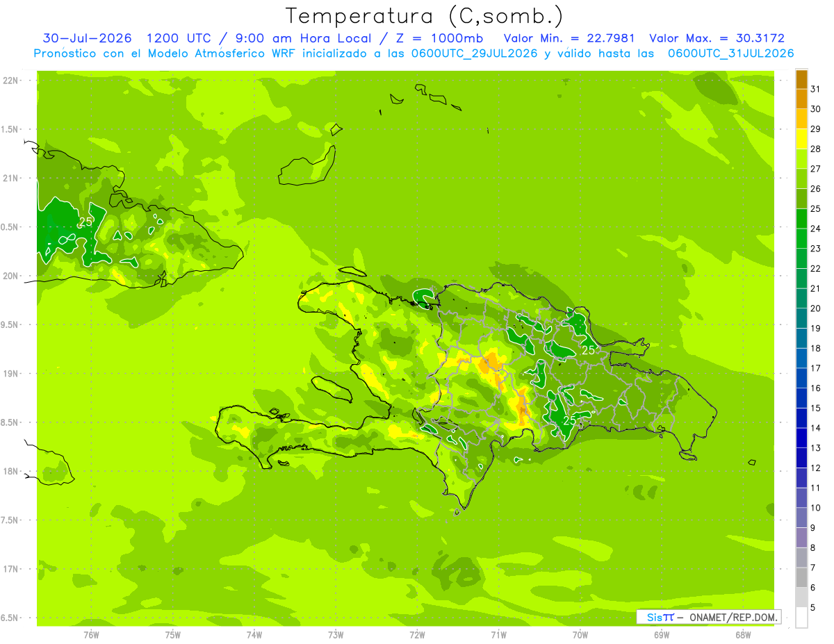Image resolution: width=834 pixels, height=644 pixels.
Task: Click the 22N latitude axis label
Action: [10, 81]
